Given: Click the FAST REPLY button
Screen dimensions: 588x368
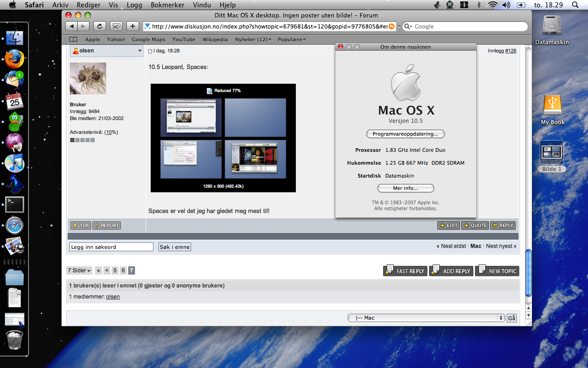Looking at the screenshot, I should tap(405, 270).
